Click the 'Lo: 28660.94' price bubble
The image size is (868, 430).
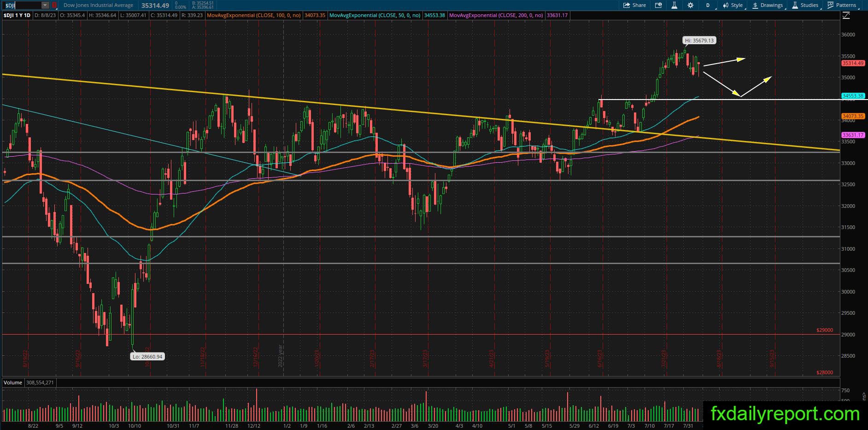coord(147,356)
